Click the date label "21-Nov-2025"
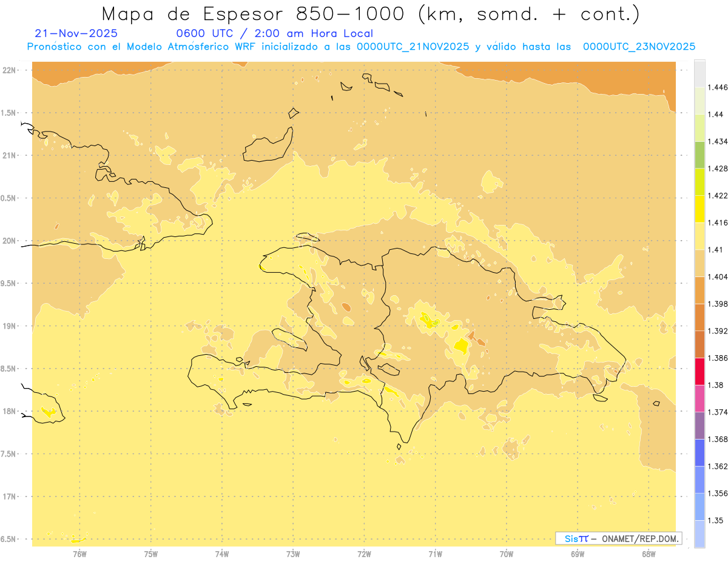 pyautogui.click(x=76, y=34)
